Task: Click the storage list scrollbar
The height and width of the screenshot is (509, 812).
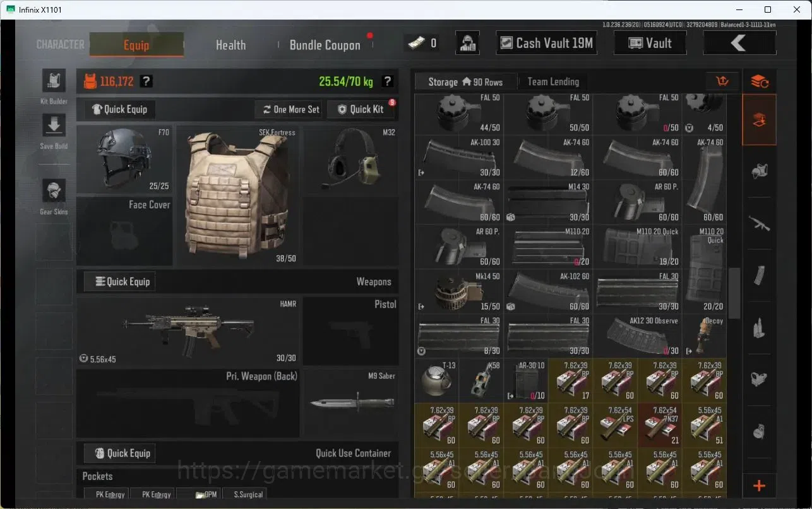Action: coord(733,294)
